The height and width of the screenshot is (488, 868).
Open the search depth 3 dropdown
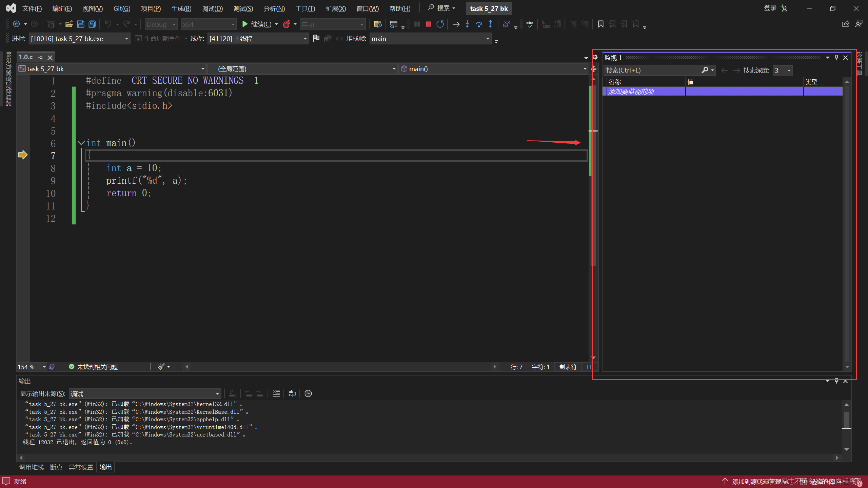click(783, 70)
